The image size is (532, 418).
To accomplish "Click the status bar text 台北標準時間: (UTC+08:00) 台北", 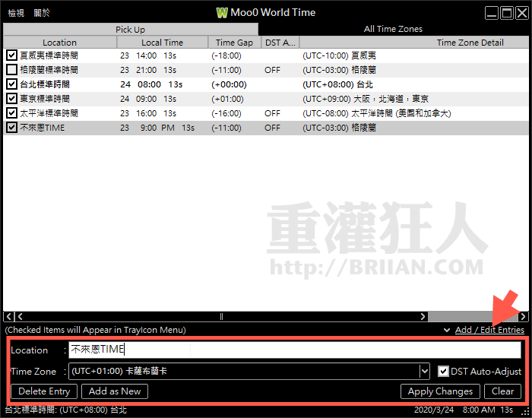I will (x=66, y=410).
